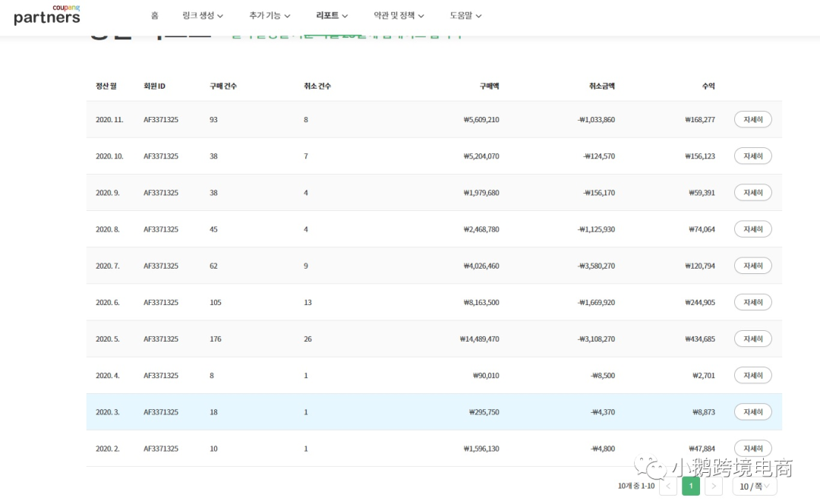Select the ₩2,701 revenue value
This screenshot has width=820, height=504.
[704, 376]
